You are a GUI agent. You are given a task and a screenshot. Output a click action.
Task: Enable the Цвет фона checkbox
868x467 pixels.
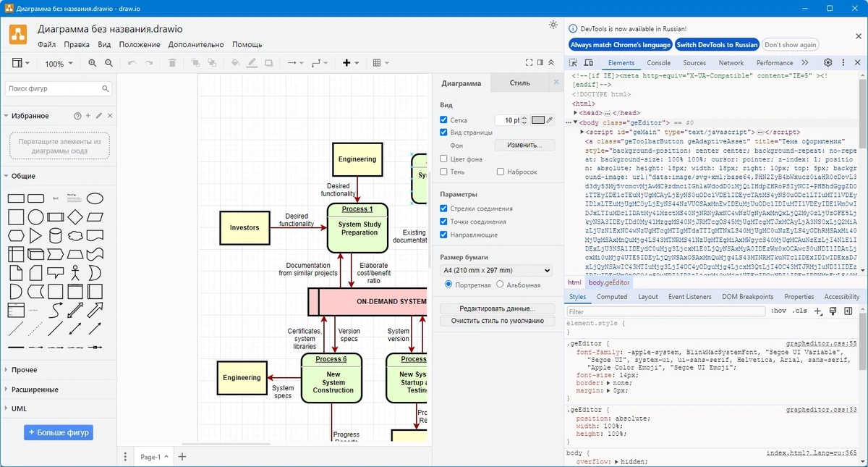[444, 159]
